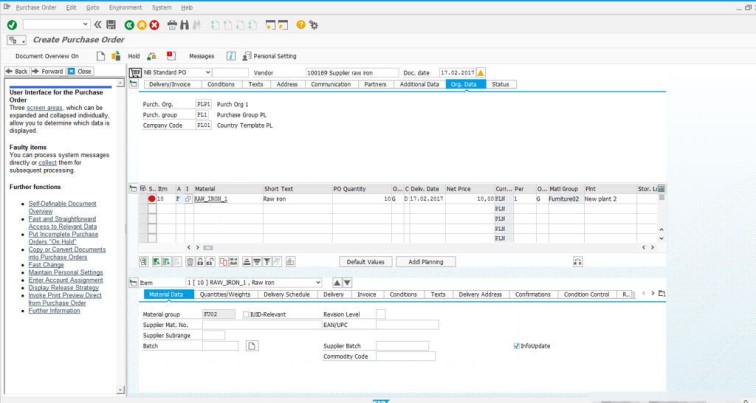Screen dimensions: 756x403
Task: Click the Print icon in toolbar
Action: (x=172, y=24)
